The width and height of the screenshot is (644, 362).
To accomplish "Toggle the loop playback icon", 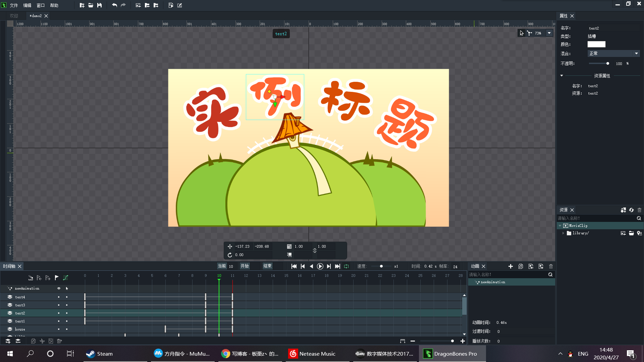I will click(x=346, y=266).
